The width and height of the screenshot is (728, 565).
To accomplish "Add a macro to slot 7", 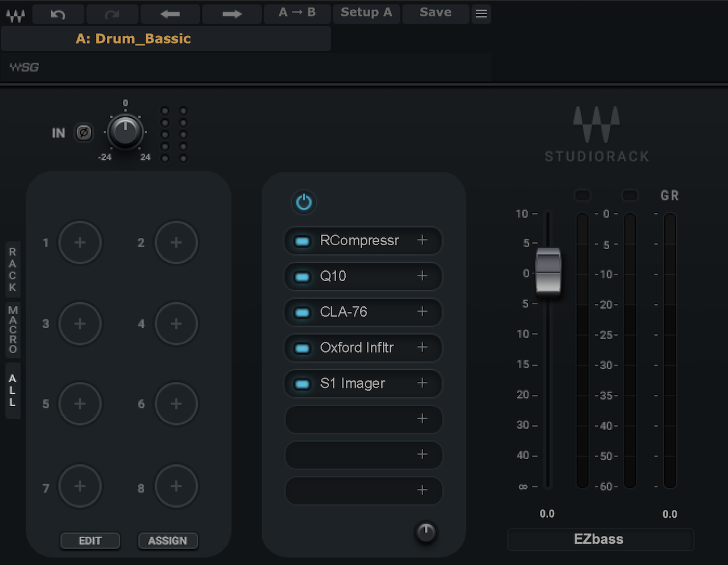I will click(x=80, y=486).
